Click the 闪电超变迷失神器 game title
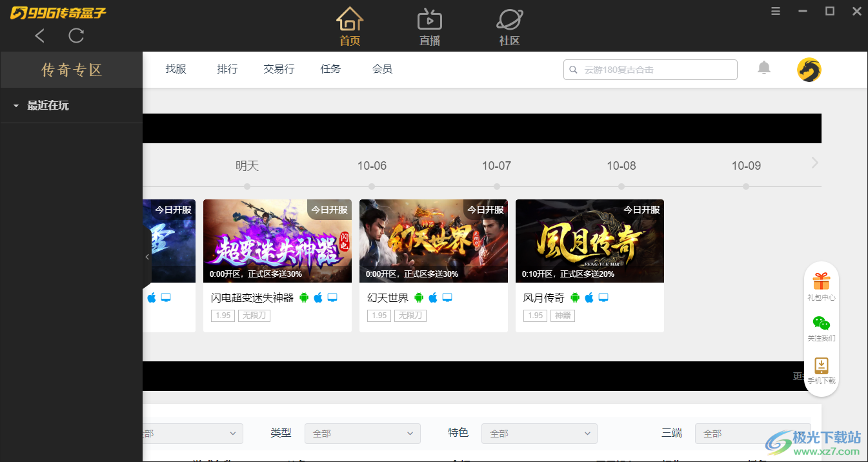This screenshot has width=868, height=462. pyautogui.click(x=252, y=298)
